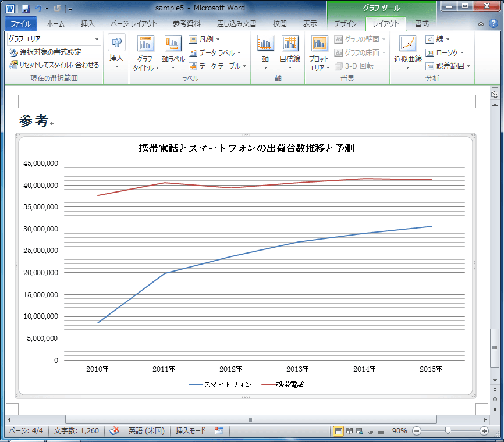Select the chart title text
Image resolution: width=504 pixels, height=442 pixels.
click(247, 148)
